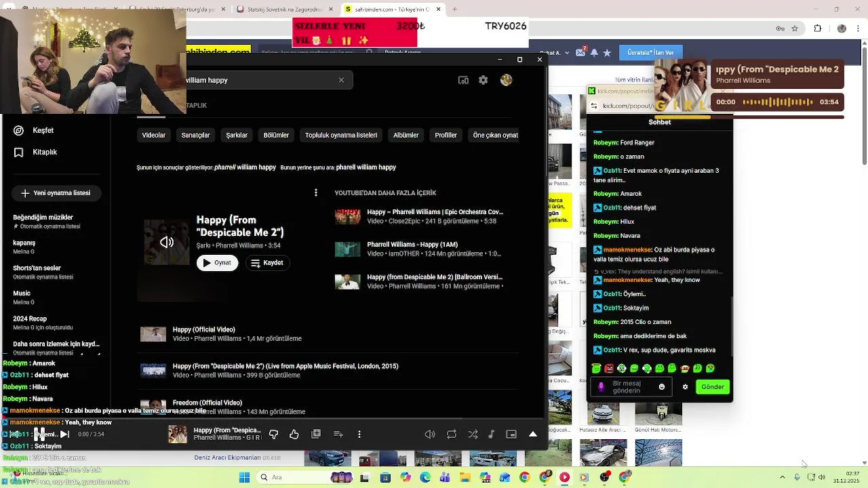Show hidden system tray icons chevron
Screen dimensions: 868x488
(782, 477)
